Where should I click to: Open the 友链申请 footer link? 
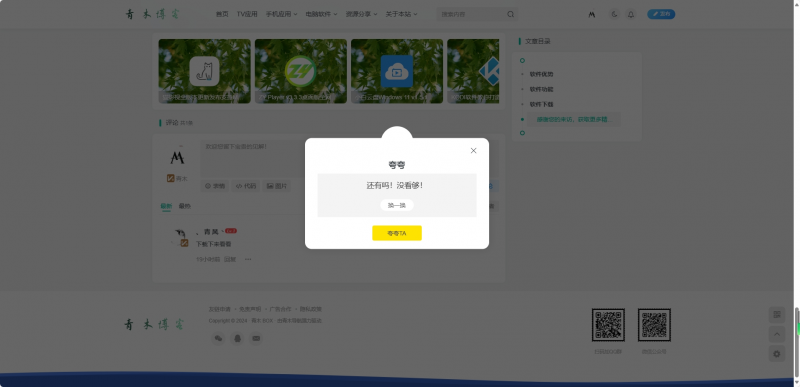[x=219, y=309]
